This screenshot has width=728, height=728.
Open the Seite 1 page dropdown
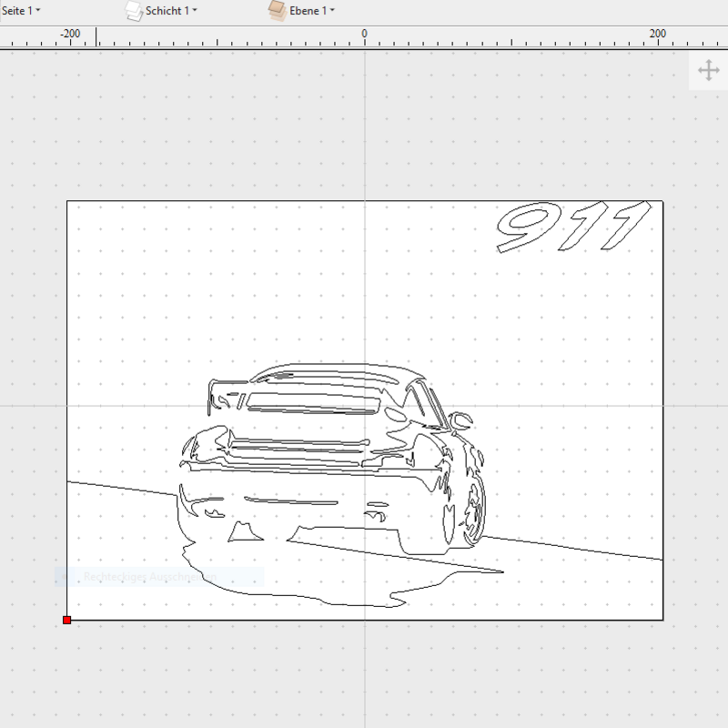21,11
